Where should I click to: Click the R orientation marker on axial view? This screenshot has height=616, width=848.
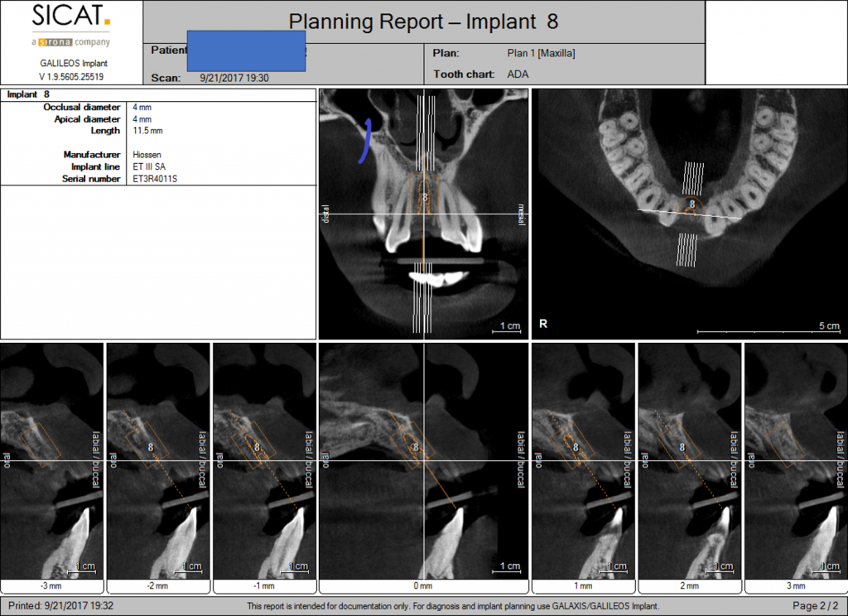(542, 324)
